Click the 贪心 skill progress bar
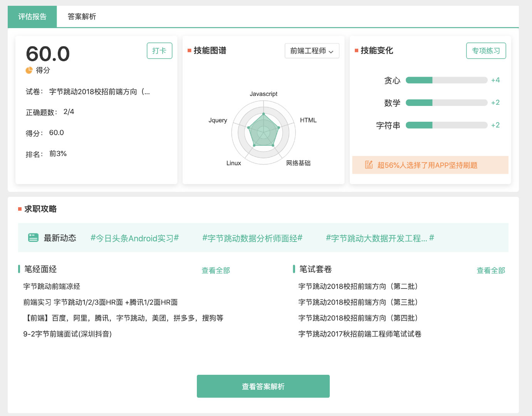Screen dimensions: 532x416 (446, 80)
